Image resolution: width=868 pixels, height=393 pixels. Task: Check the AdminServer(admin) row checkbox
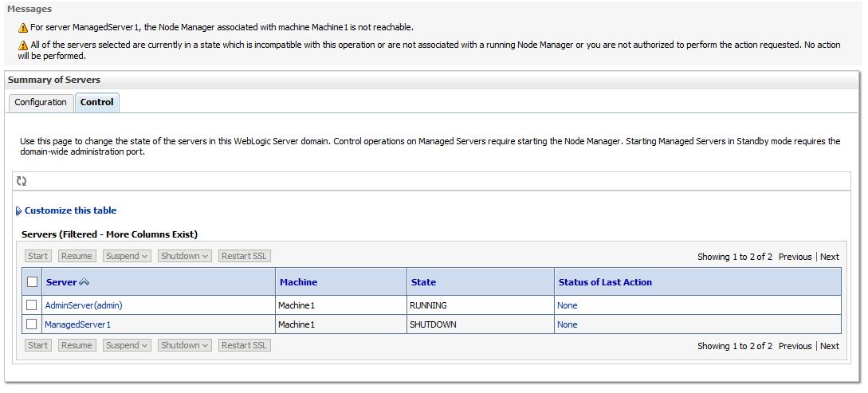click(x=32, y=305)
